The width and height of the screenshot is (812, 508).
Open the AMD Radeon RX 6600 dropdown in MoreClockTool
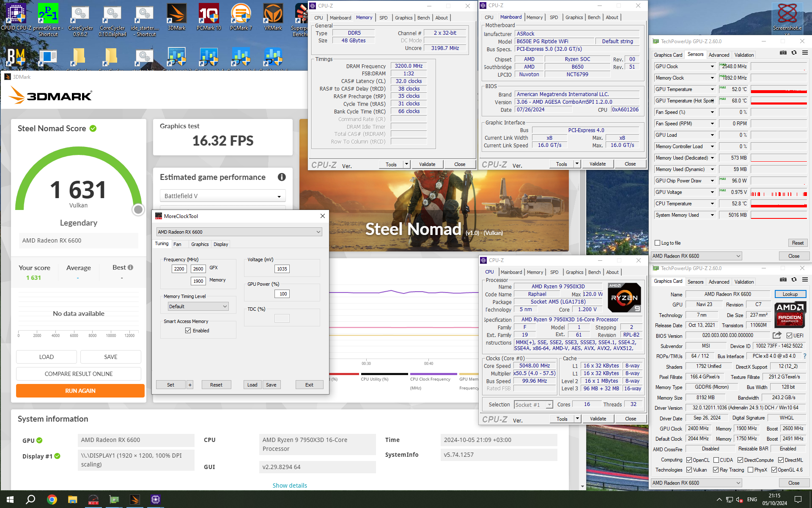[x=239, y=232]
